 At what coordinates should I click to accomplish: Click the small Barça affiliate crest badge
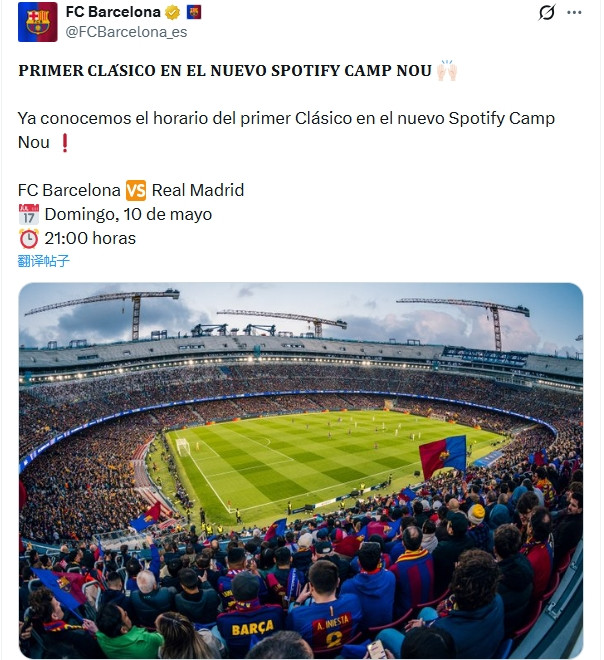pos(194,13)
